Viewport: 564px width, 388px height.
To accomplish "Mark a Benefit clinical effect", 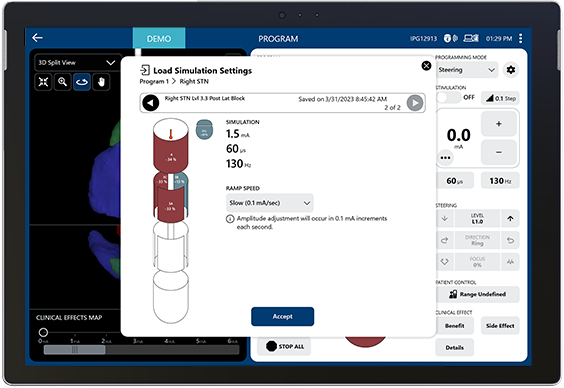I will pyautogui.click(x=454, y=326).
